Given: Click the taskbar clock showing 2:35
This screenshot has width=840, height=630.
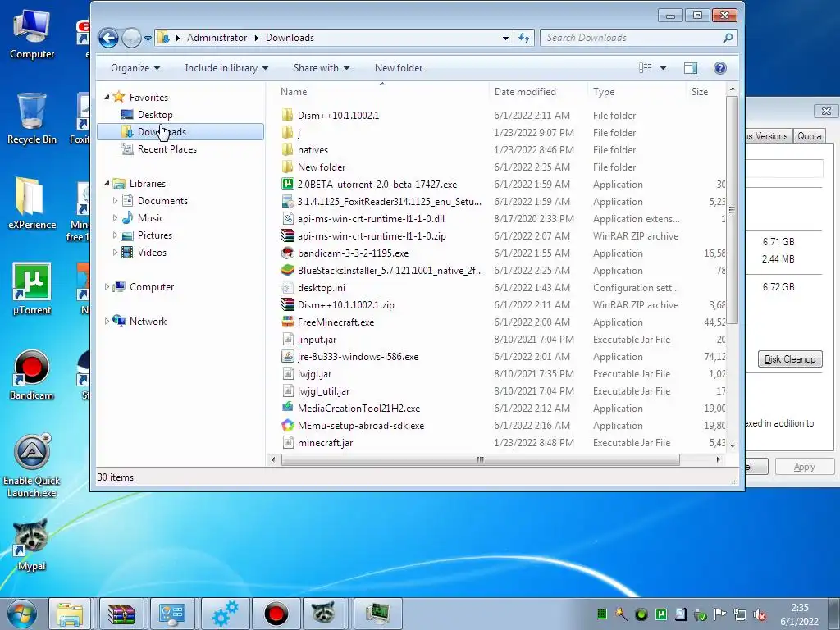Looking at the screenshot, I should tap(799, 608).
